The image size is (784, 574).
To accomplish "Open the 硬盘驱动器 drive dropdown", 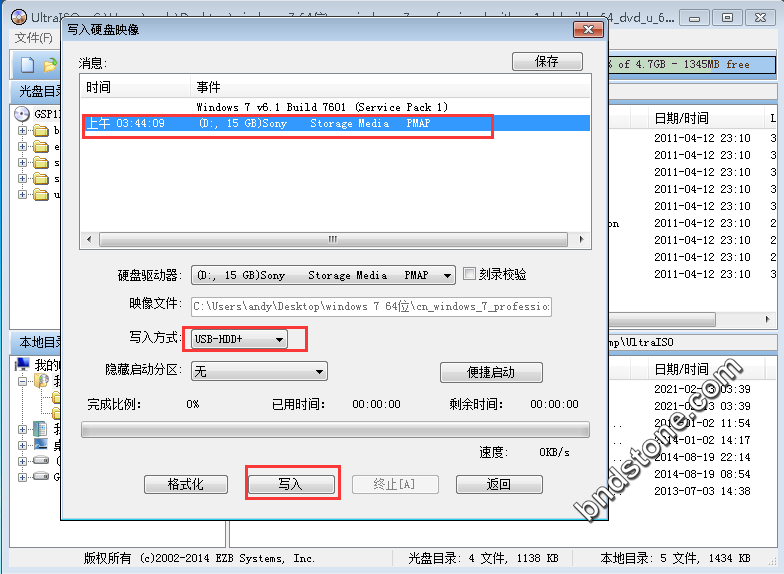I will pos(323,275).
